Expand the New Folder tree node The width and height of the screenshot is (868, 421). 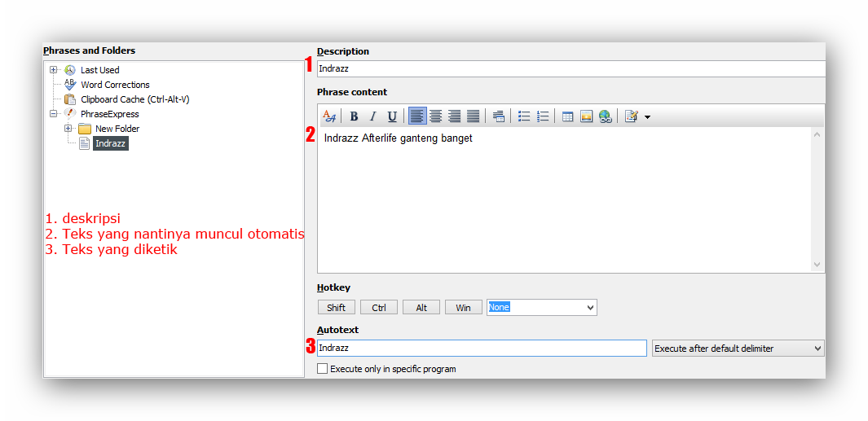[68, 129]
